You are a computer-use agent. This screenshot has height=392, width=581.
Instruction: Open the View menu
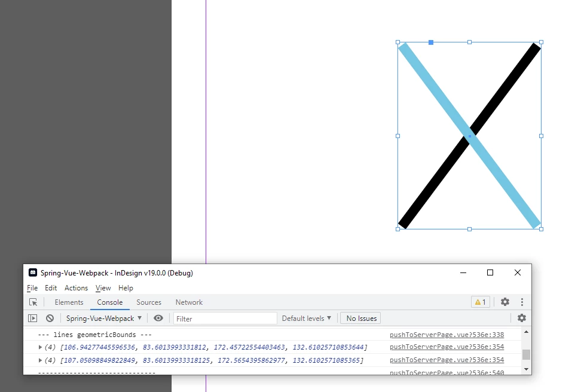tap(103, 288)
